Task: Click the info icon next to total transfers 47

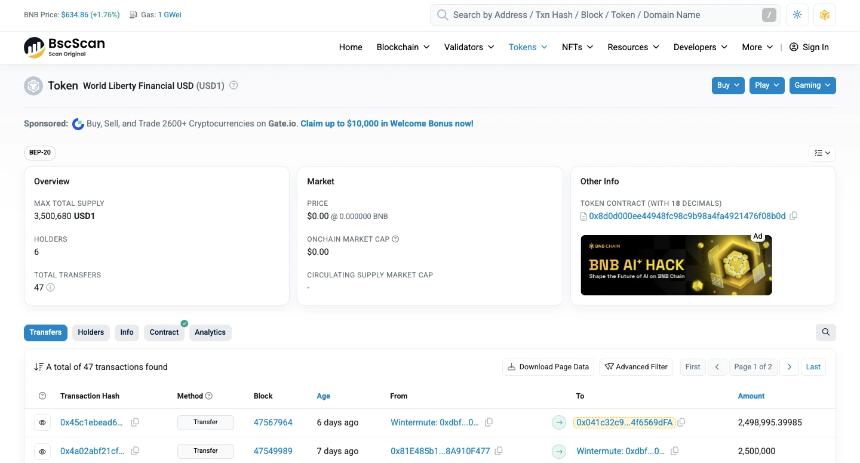Action: [x=50, y=287]
